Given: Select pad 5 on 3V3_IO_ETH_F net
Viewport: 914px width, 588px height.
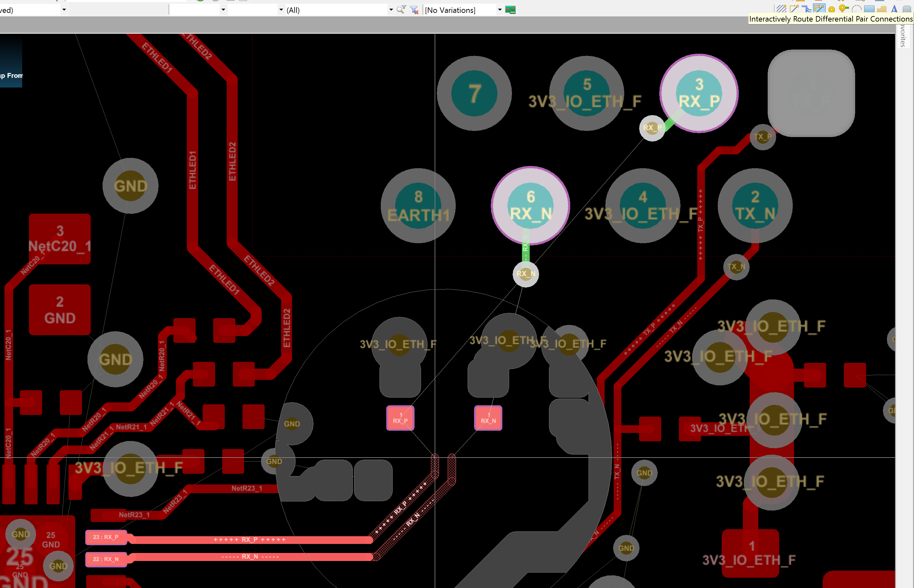Looking at the screenshot, I should pyautogui.click(x=587, y=93).
